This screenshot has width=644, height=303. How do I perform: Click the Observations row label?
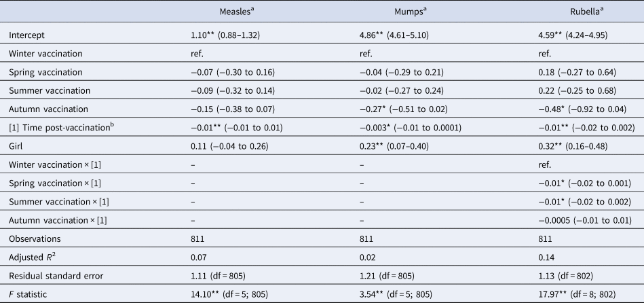[x=33, y=240]
